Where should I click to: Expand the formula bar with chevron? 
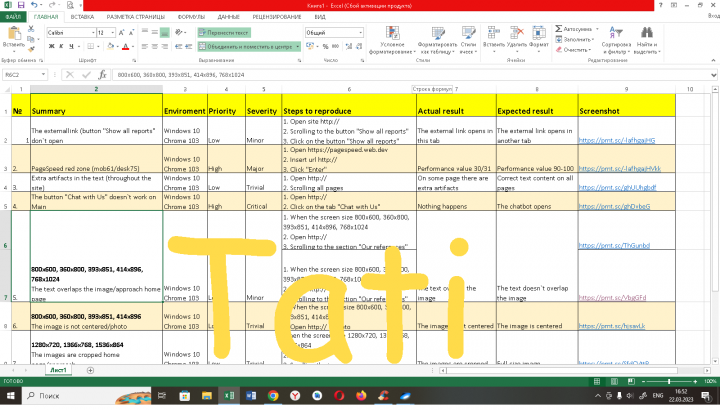click(713, 74)
